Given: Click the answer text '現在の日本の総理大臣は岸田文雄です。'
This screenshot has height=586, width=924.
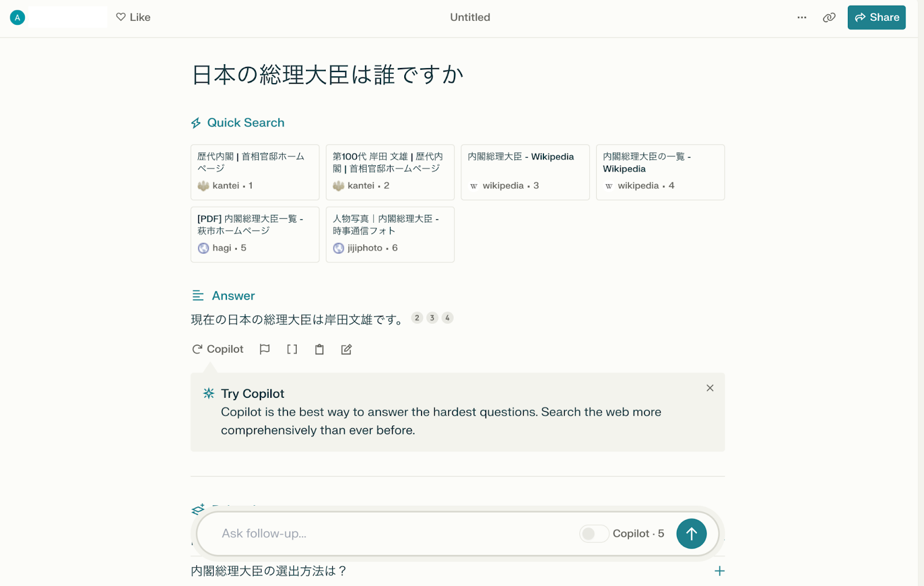Looking at the screenshot, I should pyautogui.click(x=297, y=319).
